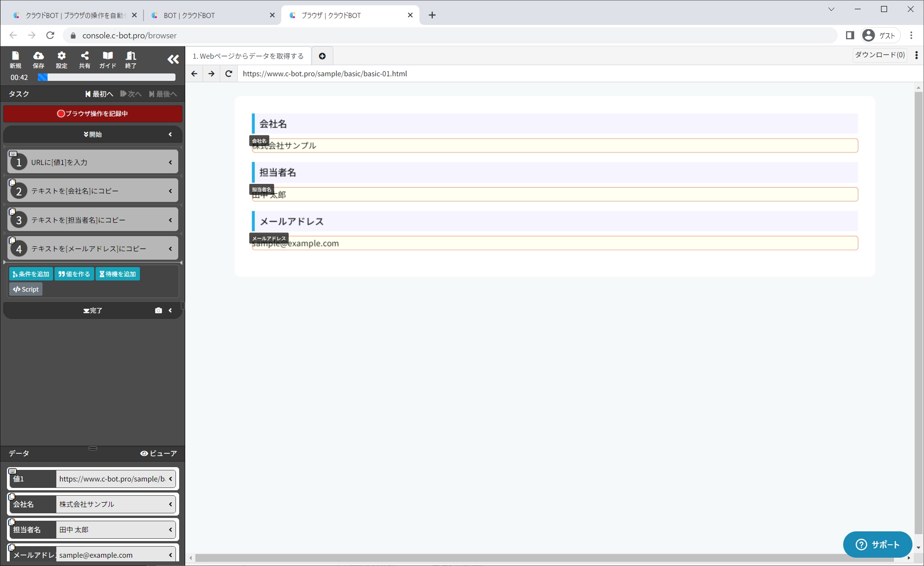Click the Script button

(26, 289)
